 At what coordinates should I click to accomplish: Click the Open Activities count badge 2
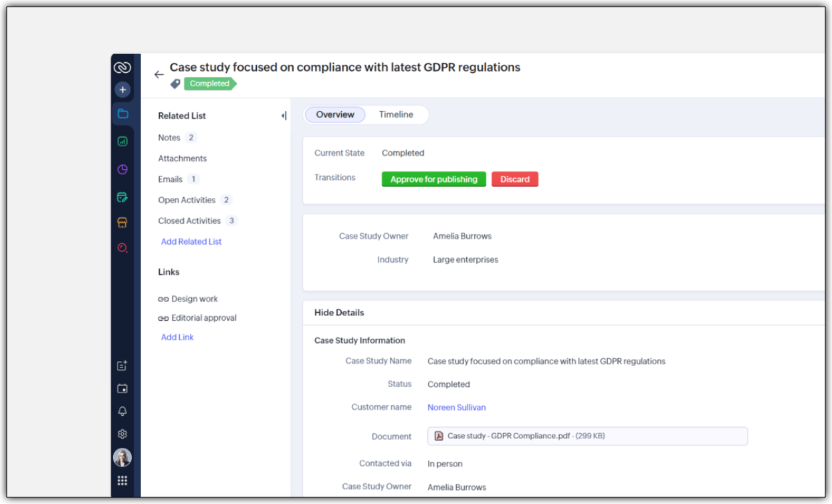point(226,200)
